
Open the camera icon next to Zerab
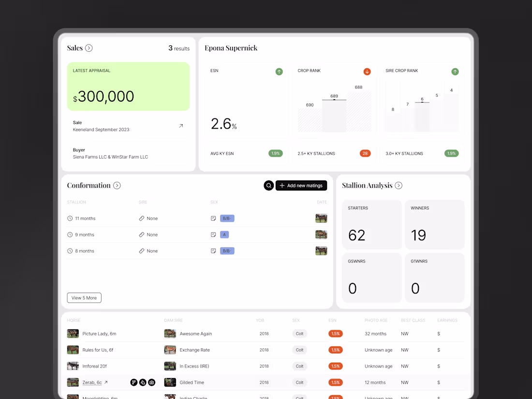151,382
